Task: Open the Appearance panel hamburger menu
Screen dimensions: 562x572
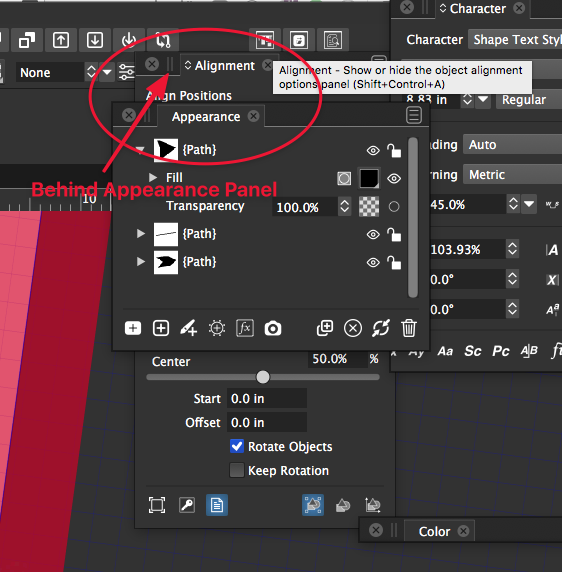Action: (414, 115)
